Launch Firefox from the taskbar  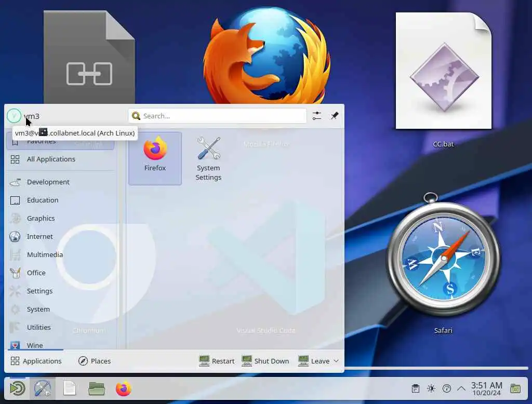coord(124,388)
